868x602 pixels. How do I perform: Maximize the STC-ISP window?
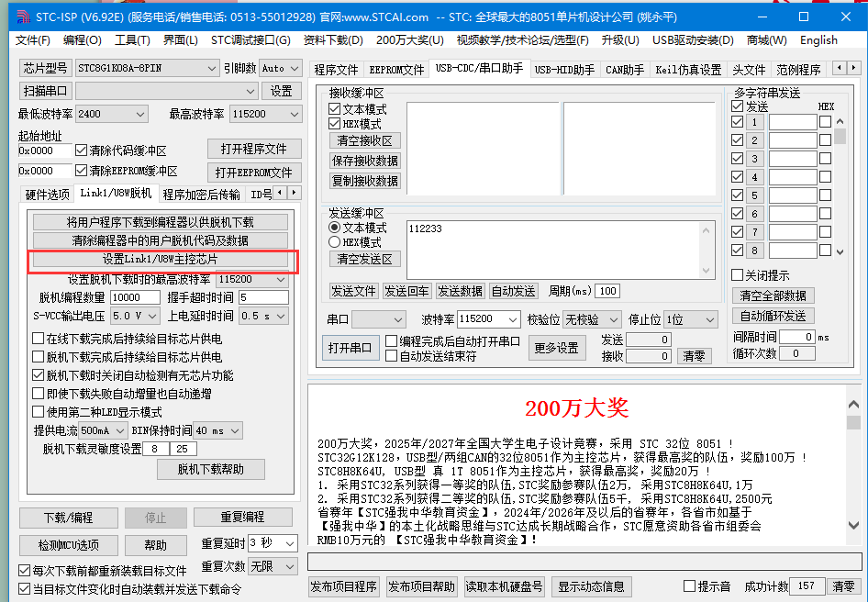pyautogui.click(x=804, y=17)
